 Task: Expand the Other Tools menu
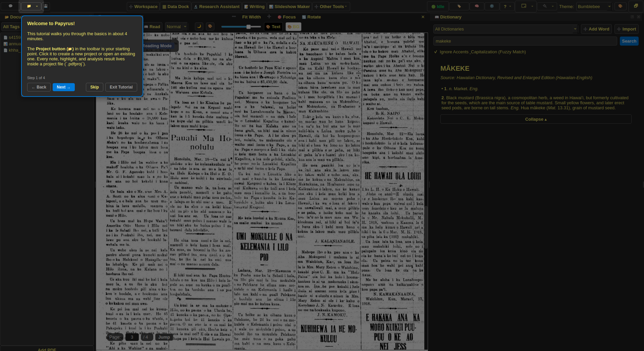[331, 6]
